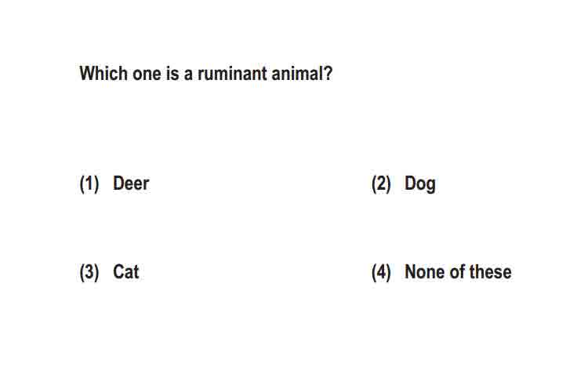Screen dimensions: 588x392
Task: Click the option number (3) marker
Action: pyautogui.click(x=89, y=272)
